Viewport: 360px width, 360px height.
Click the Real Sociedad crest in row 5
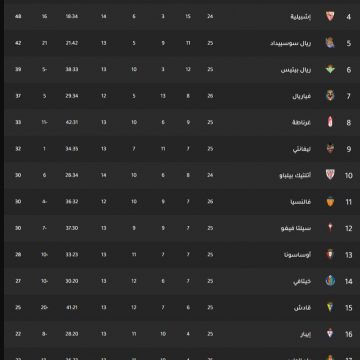click(330, 43)
